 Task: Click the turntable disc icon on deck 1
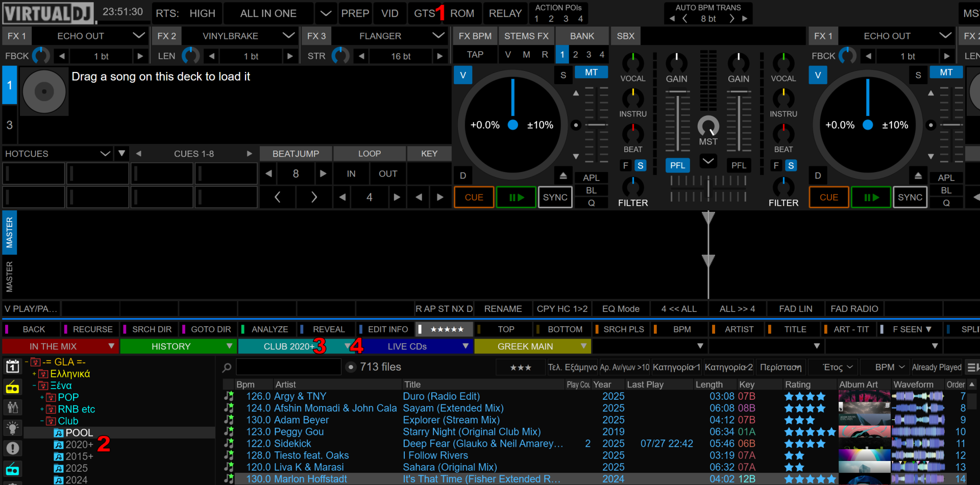[x=44, y=92]
